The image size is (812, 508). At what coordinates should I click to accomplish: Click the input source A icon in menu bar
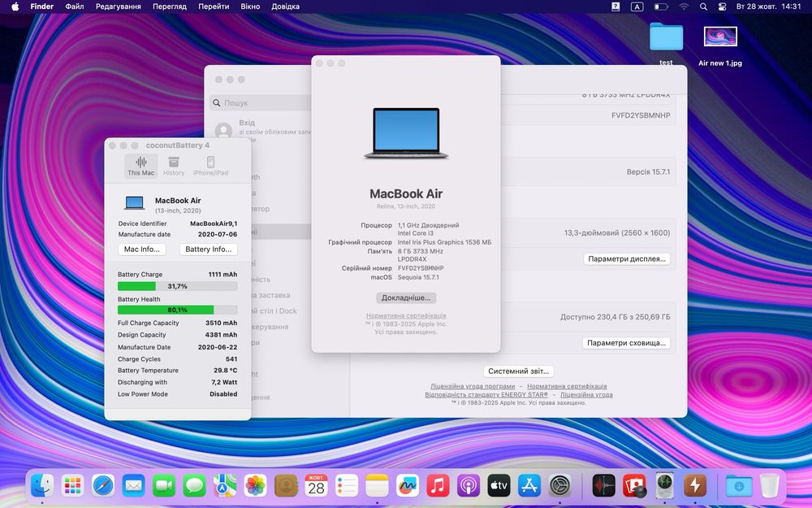point(637,7)
